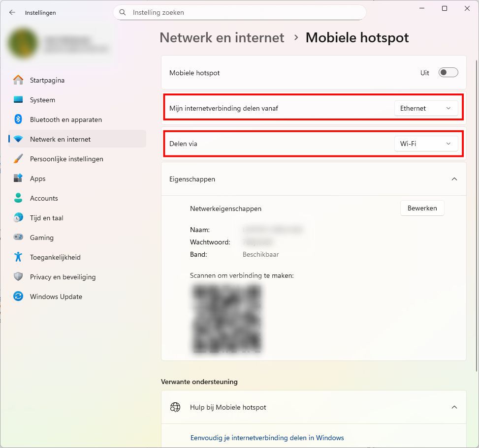This screenshot has height=448, width=479.
Task: Click the Bewerken button
Action: coord(422,208)
